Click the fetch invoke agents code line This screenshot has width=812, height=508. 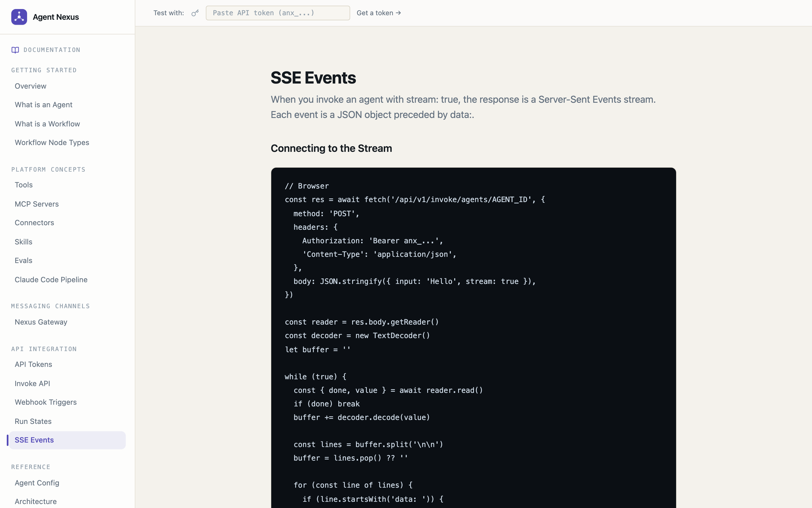[x=415, y=200]
